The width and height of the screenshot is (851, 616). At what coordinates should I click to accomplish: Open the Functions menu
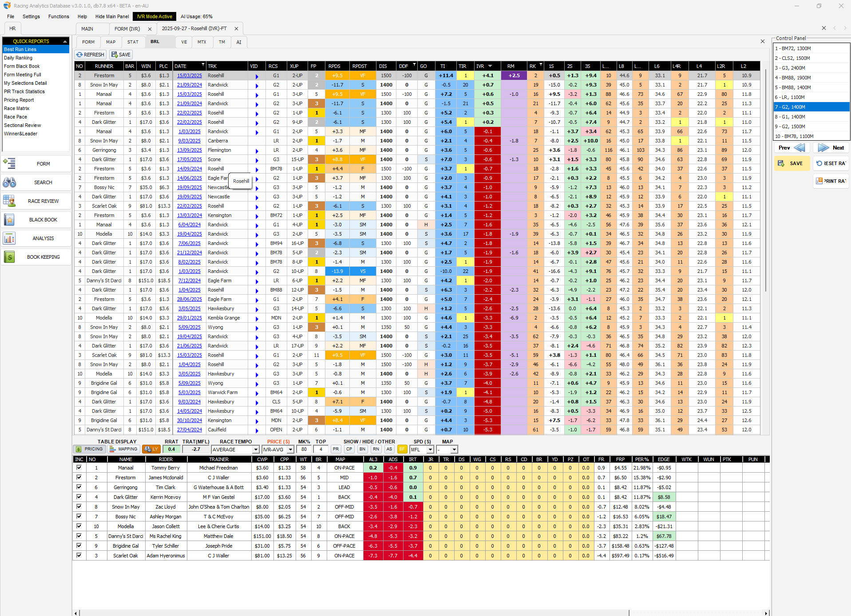(59, 16)
